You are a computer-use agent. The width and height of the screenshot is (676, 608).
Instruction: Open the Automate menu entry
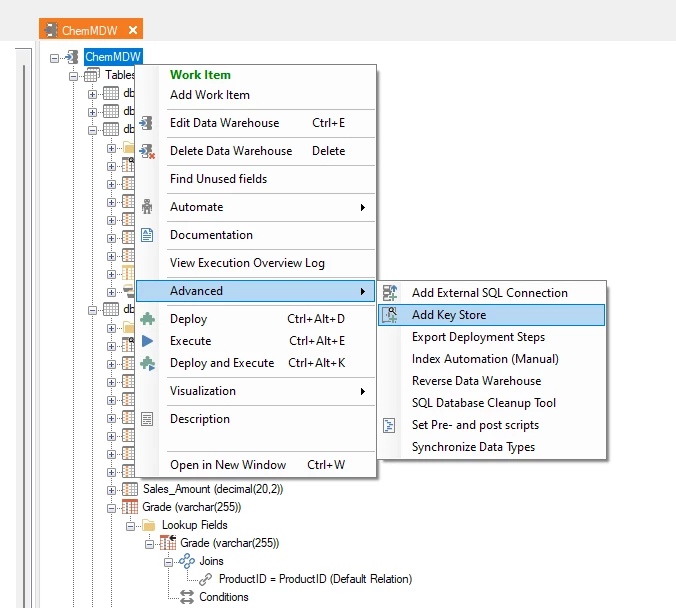coord(256,207)
